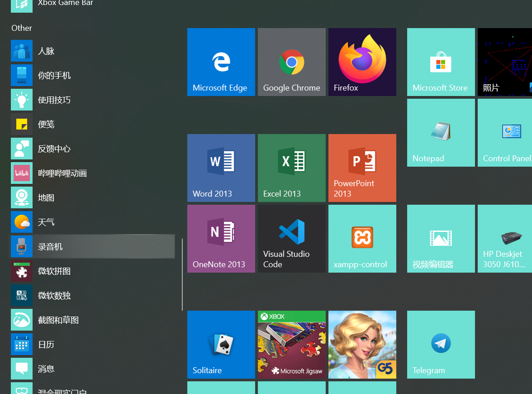Open the Firefox tile
This screenshot has height=394, width=532.
pos(362,62)
